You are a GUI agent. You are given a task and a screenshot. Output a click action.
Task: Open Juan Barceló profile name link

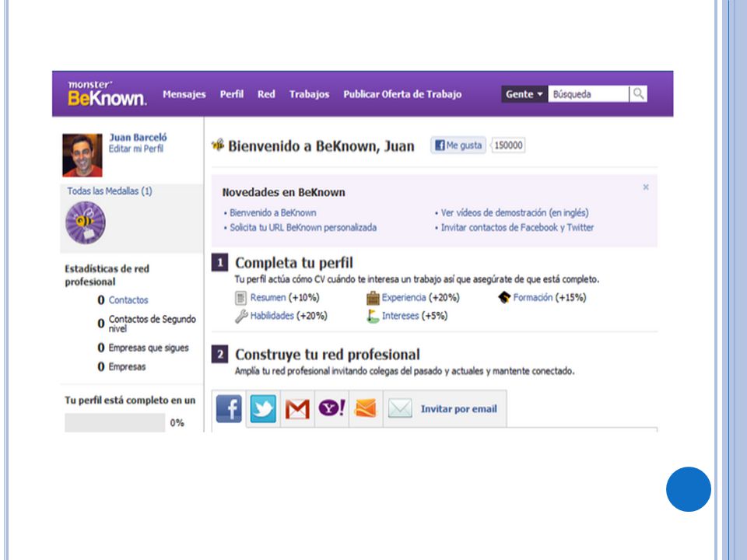(x=139, y=137)
